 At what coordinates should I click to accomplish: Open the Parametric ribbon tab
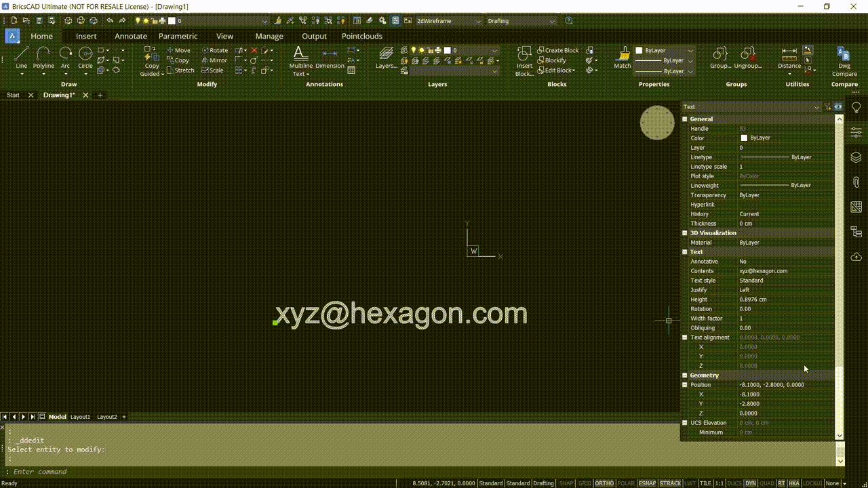pyautogui.click(x=178, y=36)
